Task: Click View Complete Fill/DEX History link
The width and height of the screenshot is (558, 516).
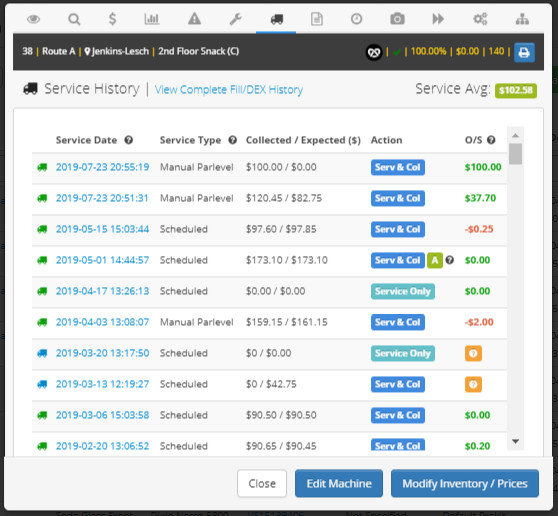Action: click(x=228, y=89)
